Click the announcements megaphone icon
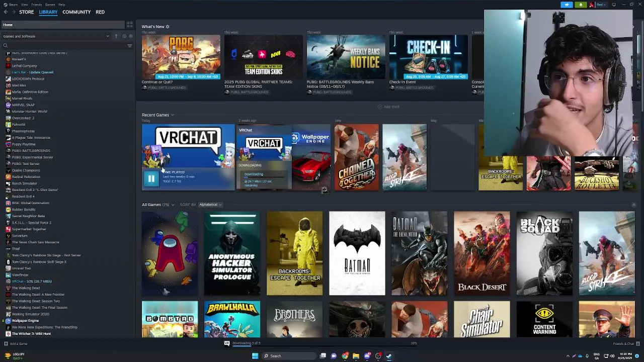Image resolution: width=644 pixels, height=362 pixels. 567,5
